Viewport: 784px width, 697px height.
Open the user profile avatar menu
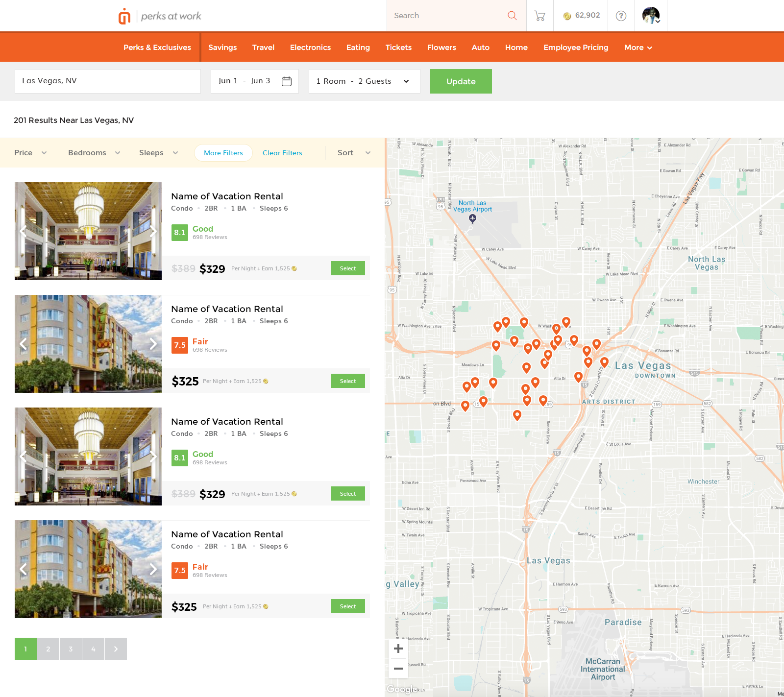tap(651, 16)
